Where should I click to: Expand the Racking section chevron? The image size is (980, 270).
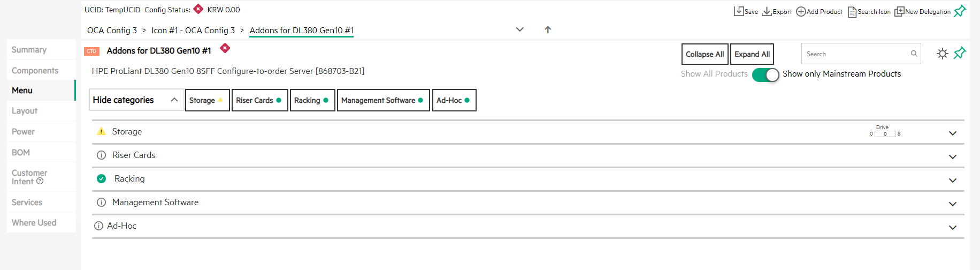(953, 181)
